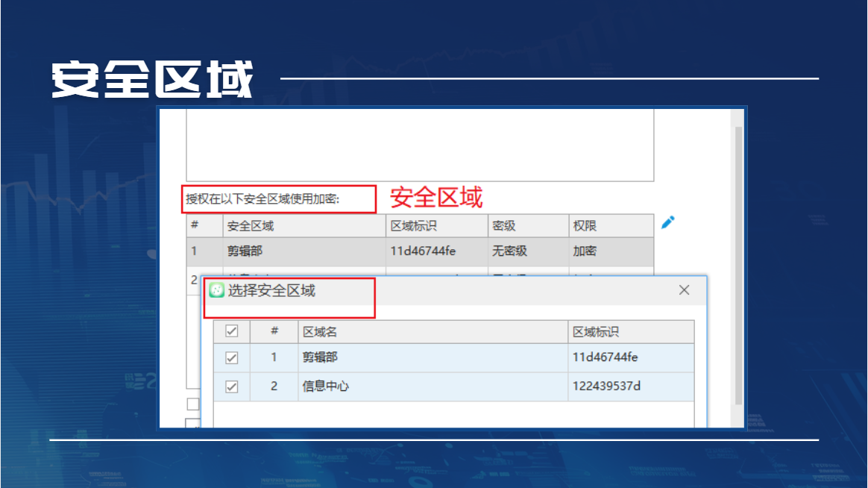This screenshot has height=488, width=868.
Task: Click the 安全区域 column header
Action: tap(304, 226)
